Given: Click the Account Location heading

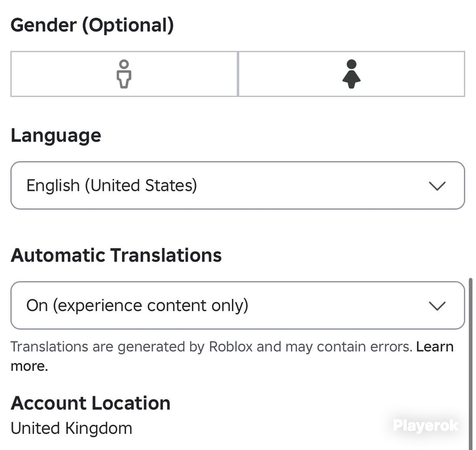Looking at the screenshot, I should 91,403.
